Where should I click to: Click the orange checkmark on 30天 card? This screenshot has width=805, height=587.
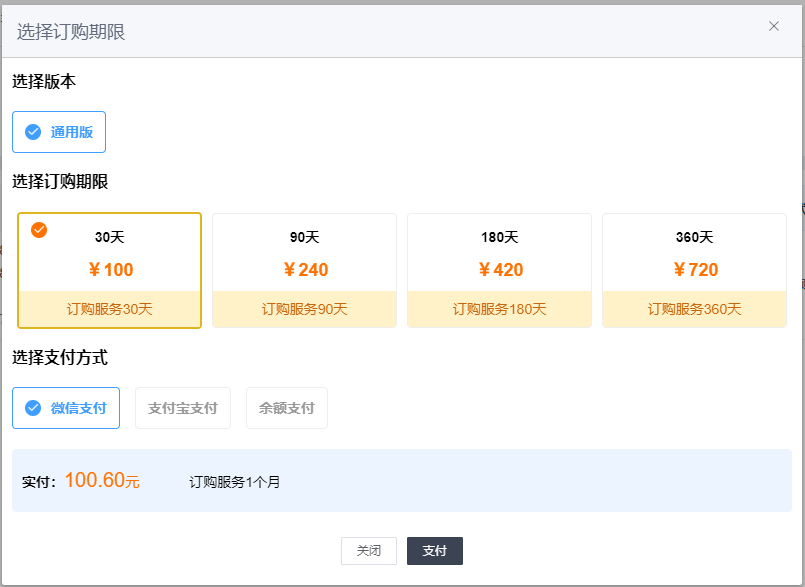tap(39, 230)
